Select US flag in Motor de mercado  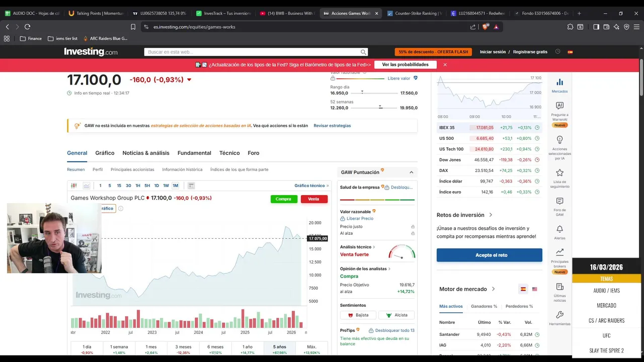[534, 289]
